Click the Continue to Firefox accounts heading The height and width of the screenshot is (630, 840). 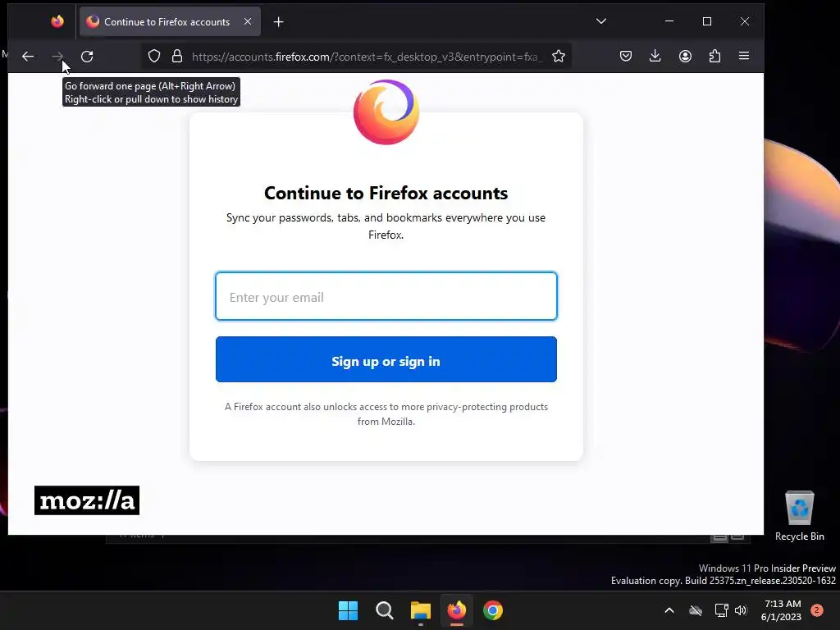386,193
